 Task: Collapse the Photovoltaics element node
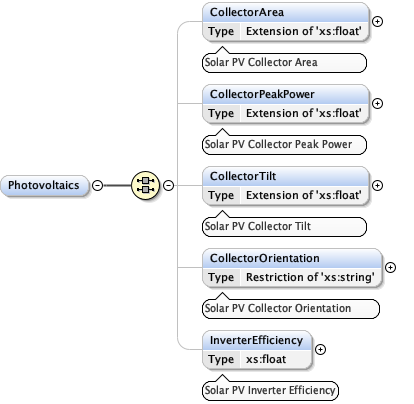(97, 185)
